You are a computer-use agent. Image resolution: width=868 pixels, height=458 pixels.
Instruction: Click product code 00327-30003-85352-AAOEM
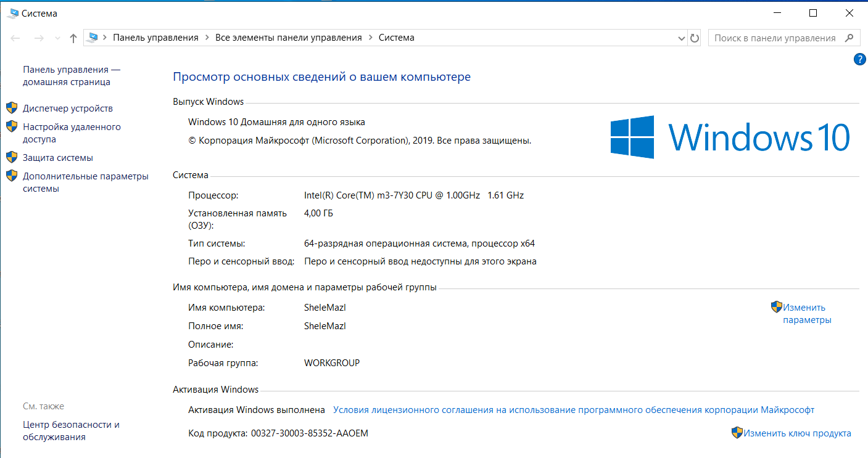pos(309,433)
